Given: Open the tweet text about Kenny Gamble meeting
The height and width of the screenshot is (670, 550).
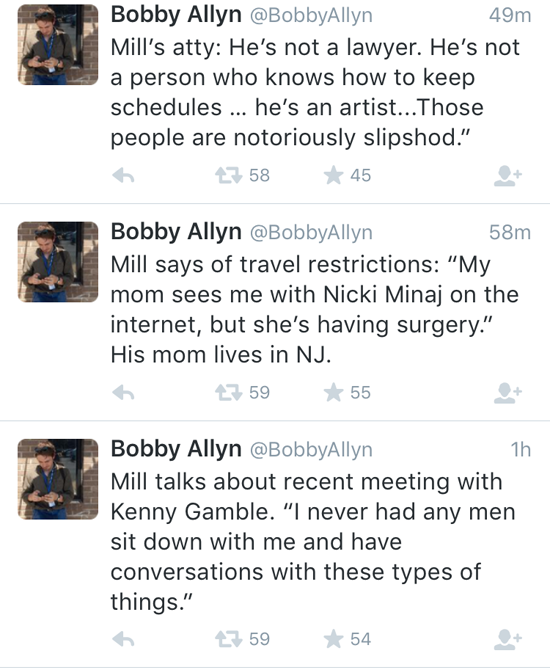Looking at the screenshot, I should tap(313, 542).
